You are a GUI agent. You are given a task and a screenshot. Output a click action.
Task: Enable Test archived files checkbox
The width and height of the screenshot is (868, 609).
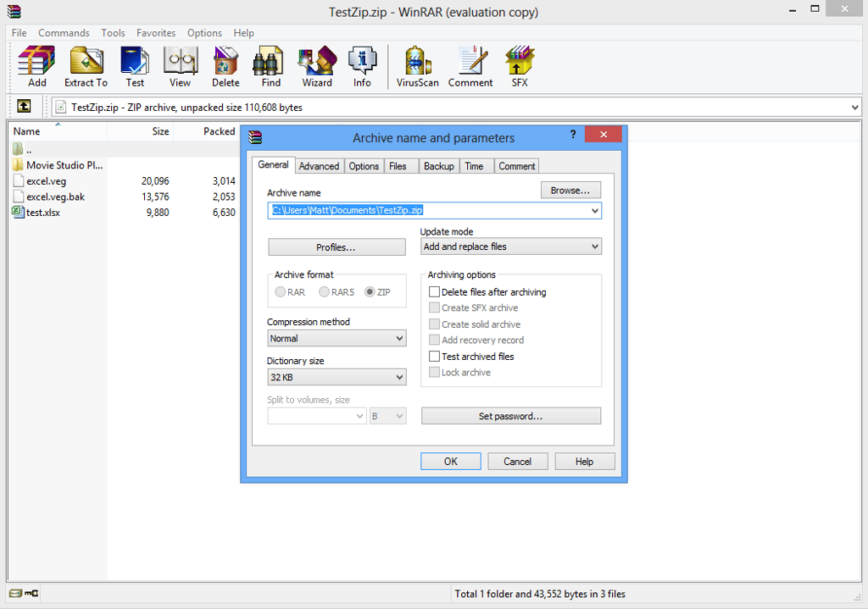tap(435, 357)
